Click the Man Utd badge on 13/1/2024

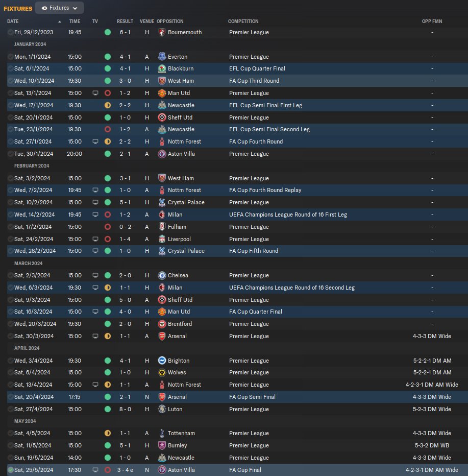162,93
